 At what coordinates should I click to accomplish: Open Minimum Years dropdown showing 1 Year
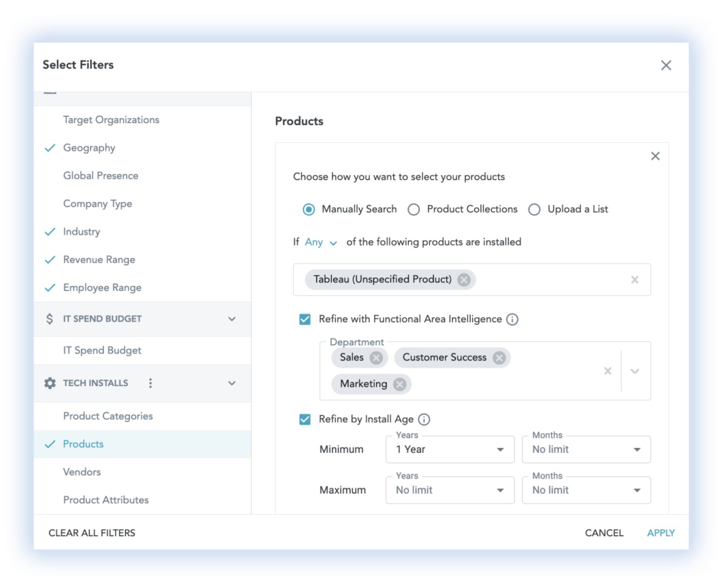coord(449,449)
